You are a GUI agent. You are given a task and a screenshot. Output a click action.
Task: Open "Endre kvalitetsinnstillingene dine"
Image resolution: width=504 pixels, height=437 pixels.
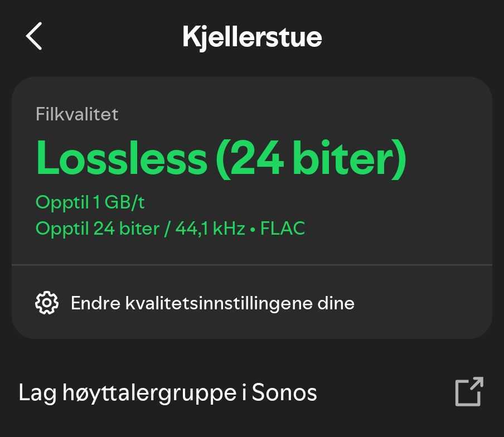click(x=212, y=303)
